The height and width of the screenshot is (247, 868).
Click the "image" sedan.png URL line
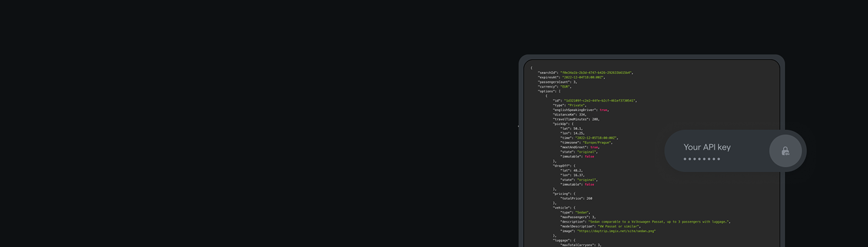click(608, 231)
